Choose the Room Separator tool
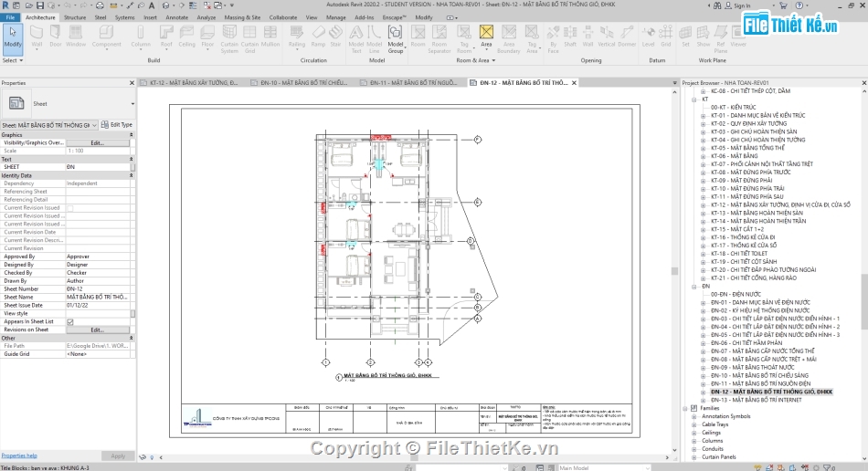This screenshot has height=471, width=868. 439,38
